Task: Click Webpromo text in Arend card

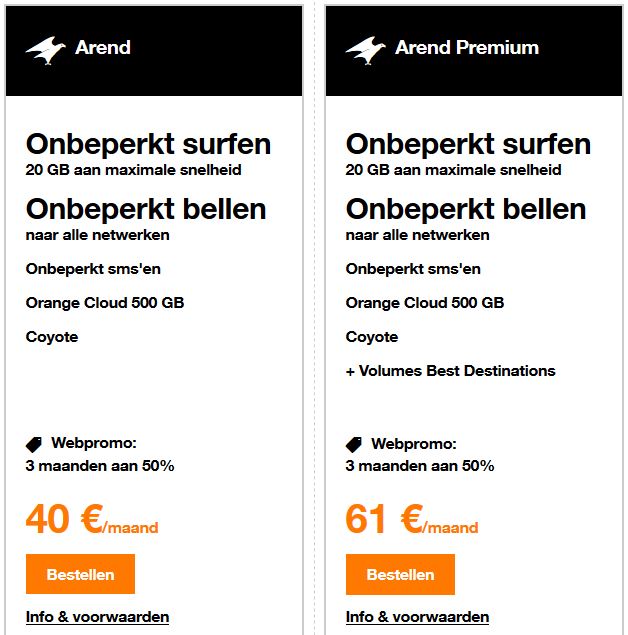Action: [x=94, y=443]
